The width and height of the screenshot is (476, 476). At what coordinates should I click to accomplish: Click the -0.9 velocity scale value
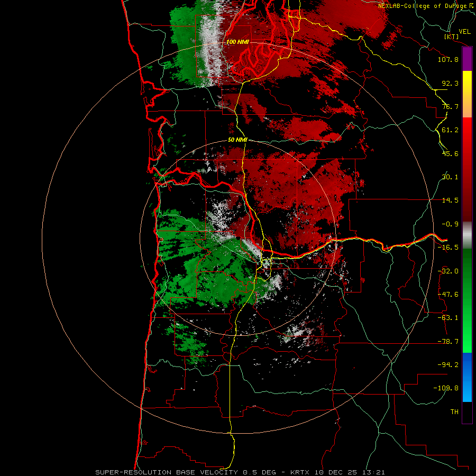point(450,224)
